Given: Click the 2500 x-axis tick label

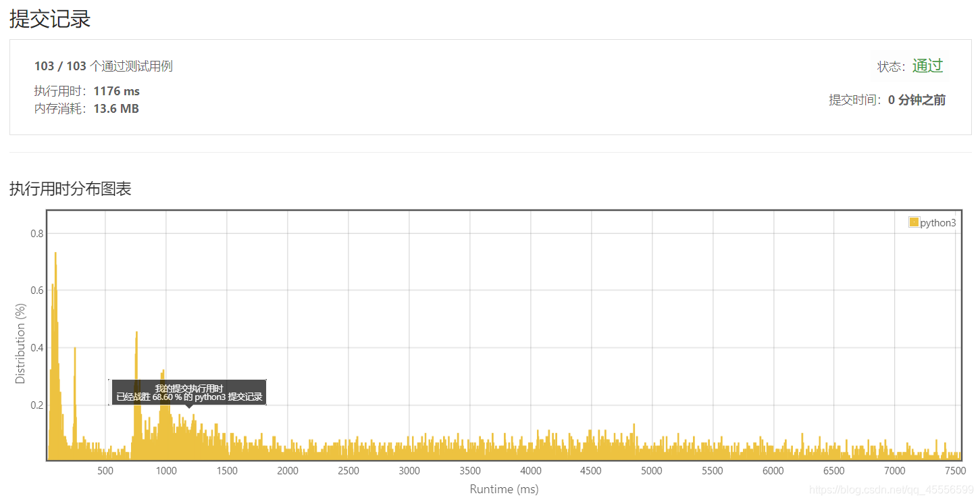Looking at the screenshot, I should click(x=349, y=471).
